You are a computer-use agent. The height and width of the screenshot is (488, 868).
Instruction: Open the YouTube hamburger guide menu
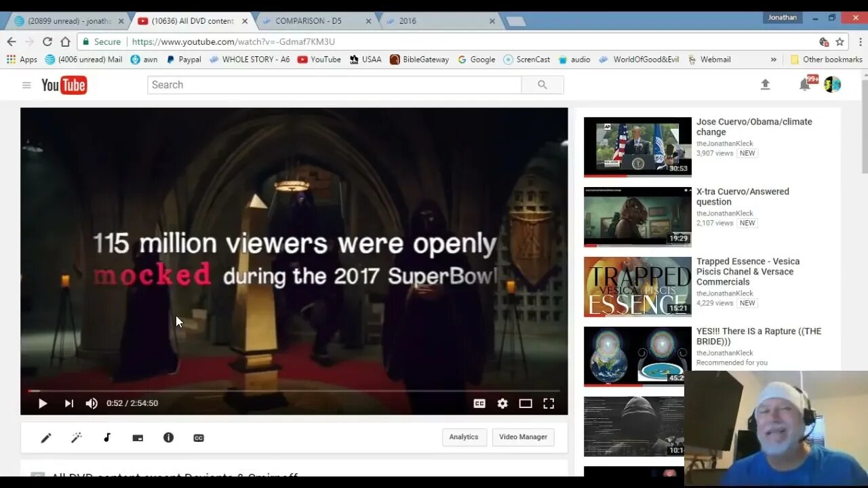click(26, 85)
